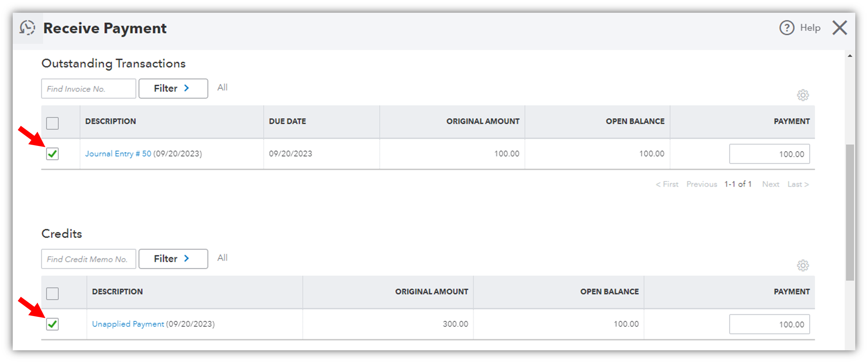Edit the Journal Entry payment amount field

click(x=769, y=154)
